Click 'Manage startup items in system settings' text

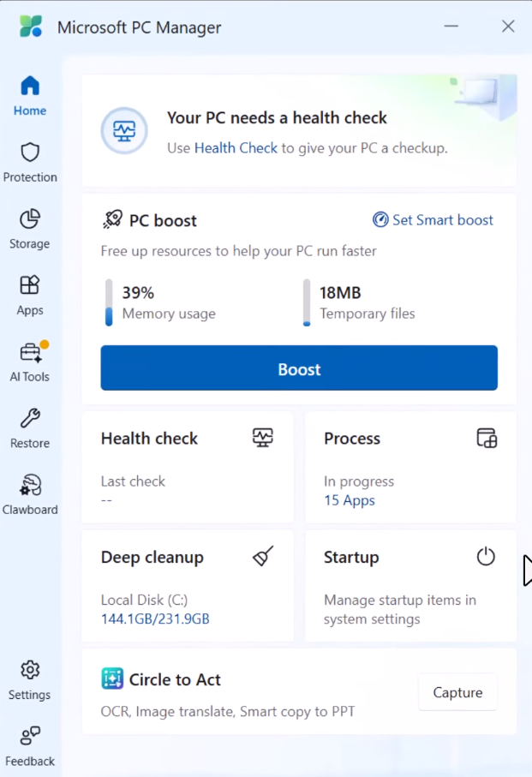click(x=400, y=609)
